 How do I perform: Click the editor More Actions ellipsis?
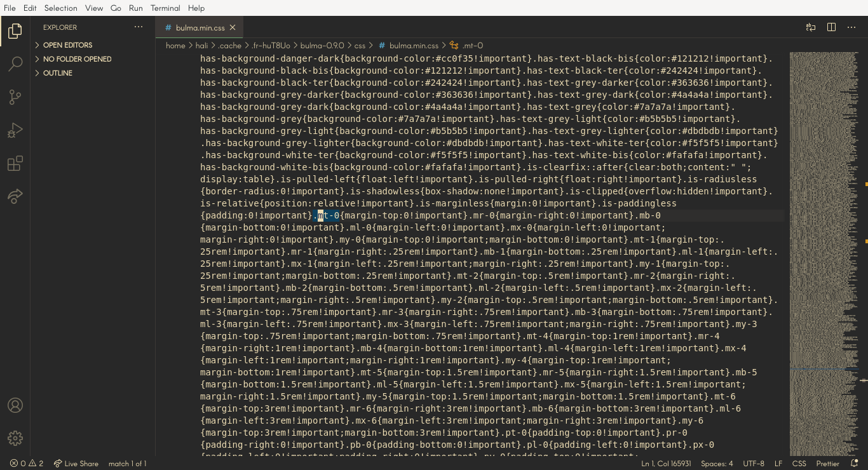coord(851,27)
